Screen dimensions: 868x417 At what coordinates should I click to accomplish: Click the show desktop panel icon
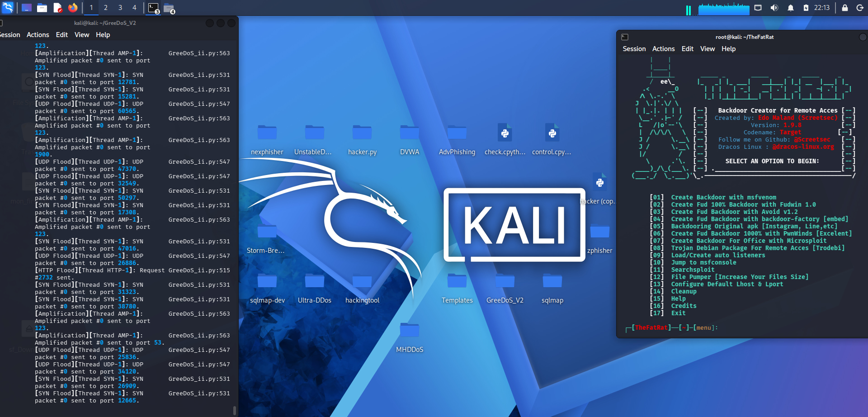click(26, 8)
